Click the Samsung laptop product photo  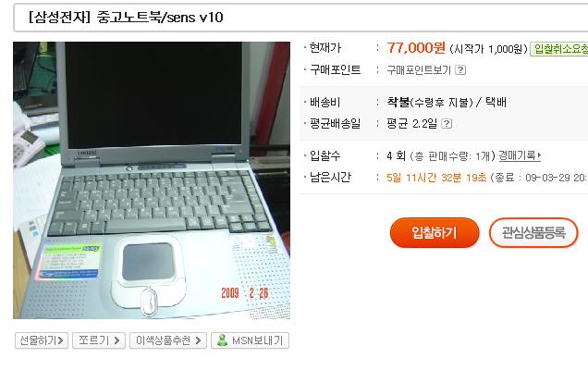[152, 180]
